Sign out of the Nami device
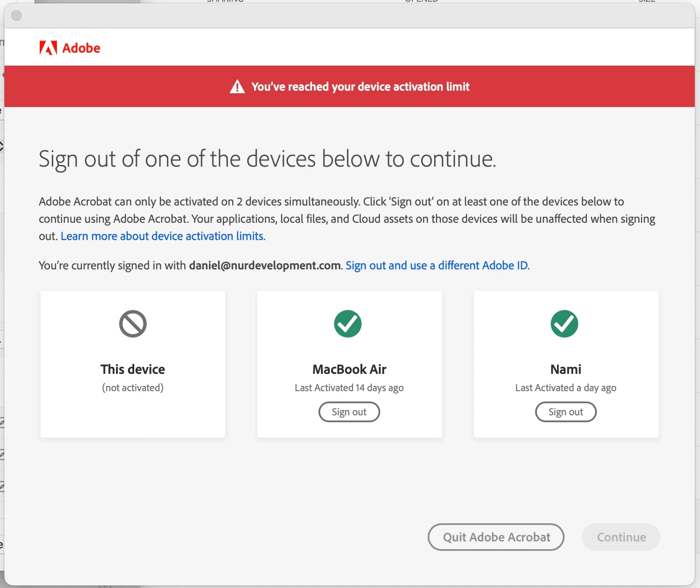The height and width of the screenshot is (588, 700). point(566,412)
